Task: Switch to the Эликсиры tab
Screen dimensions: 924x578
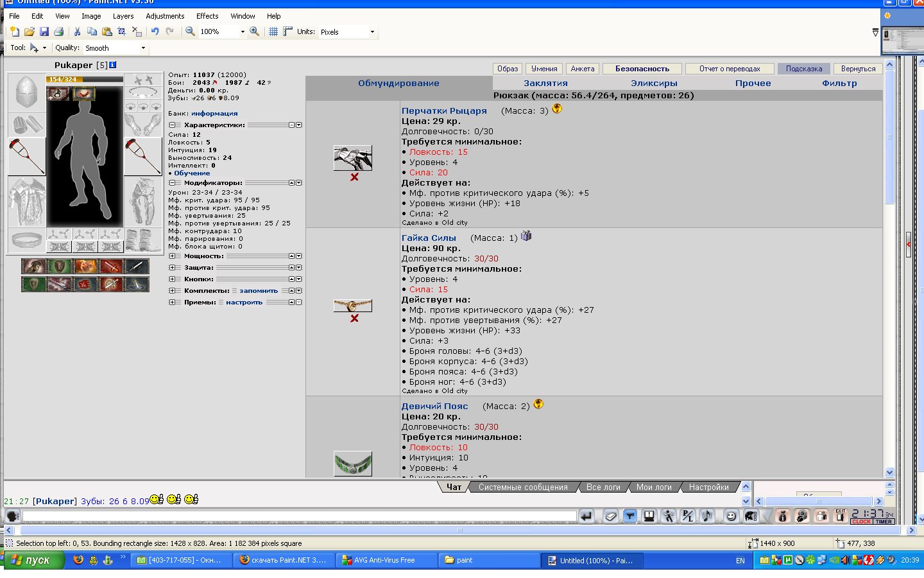Action: click(654, 83)
